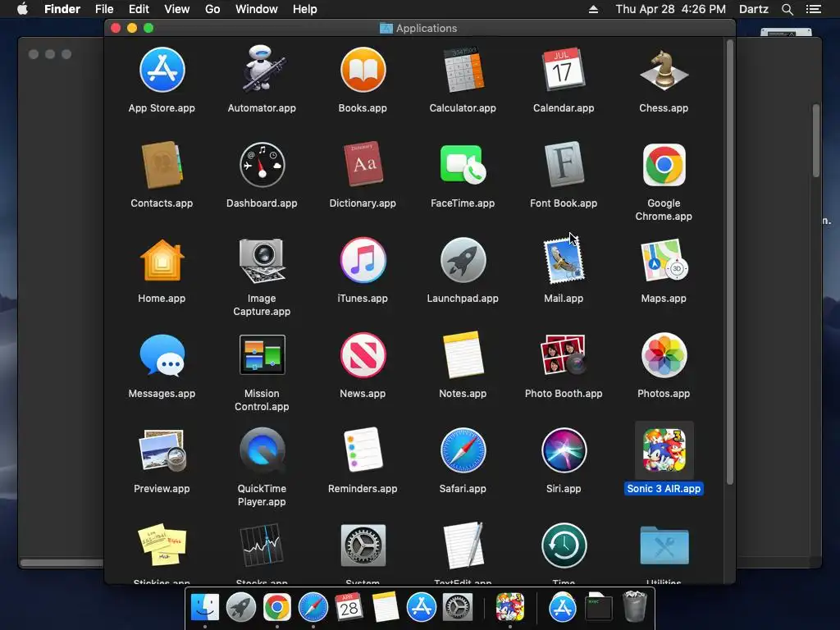The width and height of the screenshot is (840, 630).
Task: Click the rear window's vertical scrollbar
Action: pyautogui.click(x=816, y=140)
